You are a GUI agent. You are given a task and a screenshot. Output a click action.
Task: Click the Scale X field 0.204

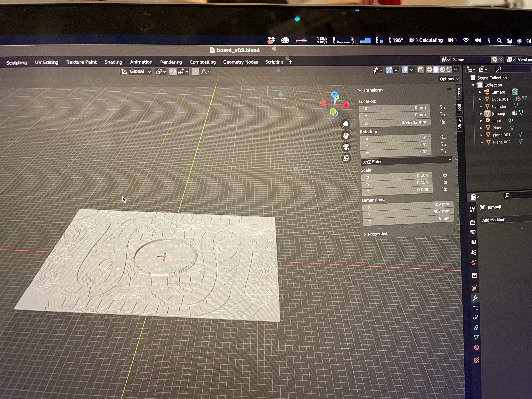click(397, 176)
